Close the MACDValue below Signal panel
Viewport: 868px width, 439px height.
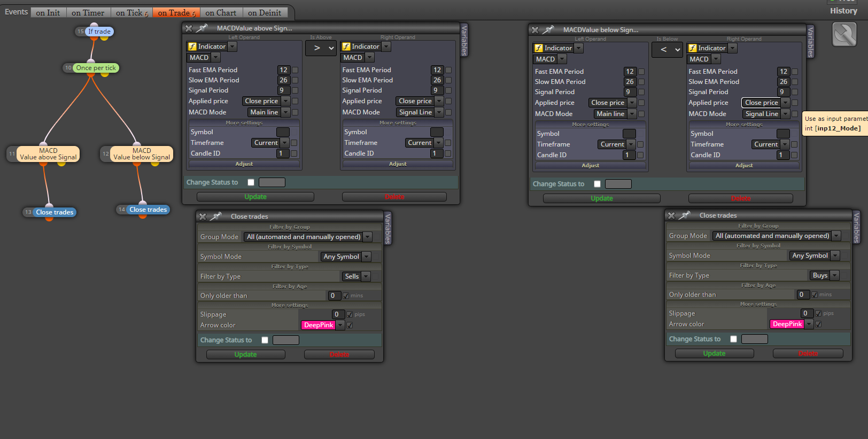coord(535,30)
